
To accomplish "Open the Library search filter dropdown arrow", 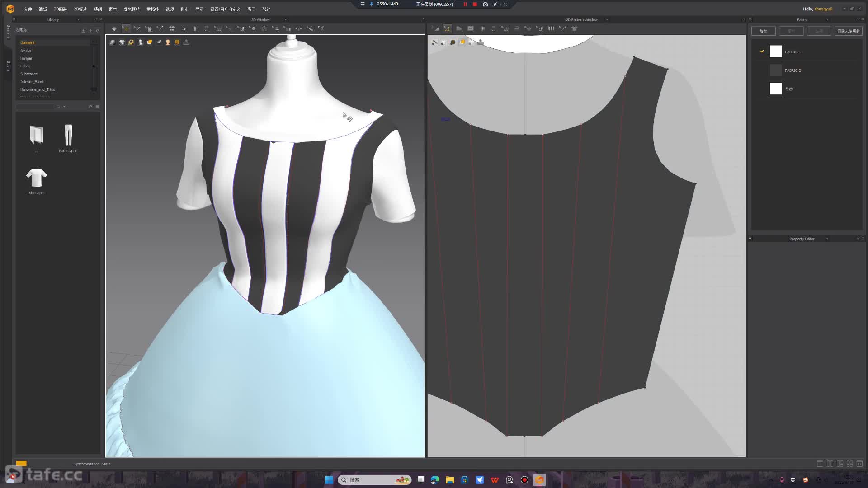I will [x=65, y=107].
